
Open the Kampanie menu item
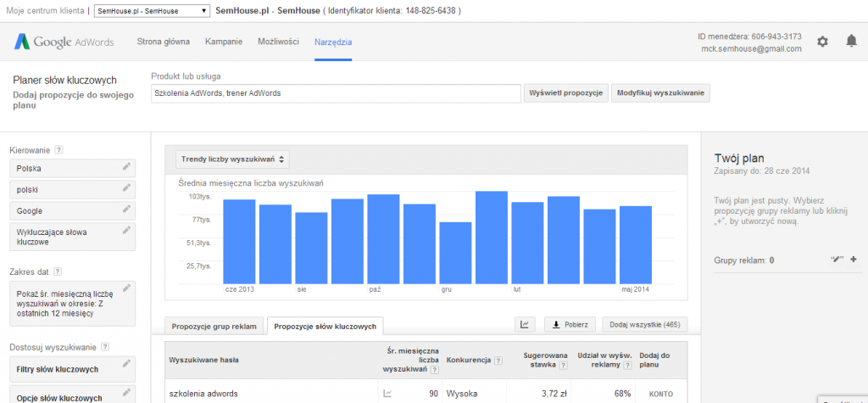tap(224, 42)
